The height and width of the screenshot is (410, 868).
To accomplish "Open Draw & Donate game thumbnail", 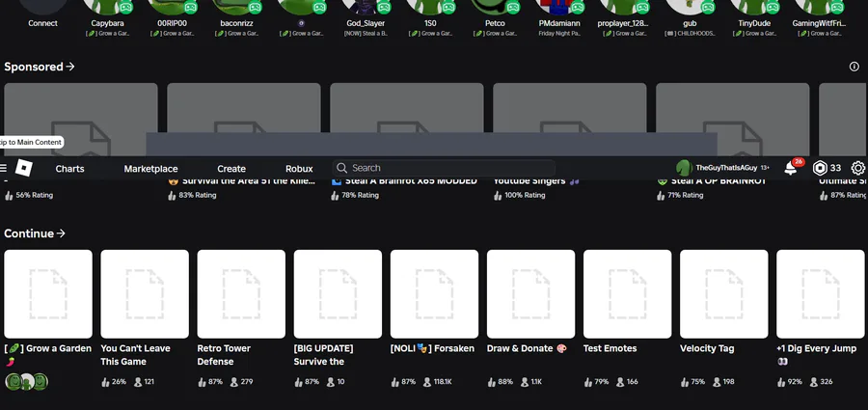I will [x=530, y=293].
